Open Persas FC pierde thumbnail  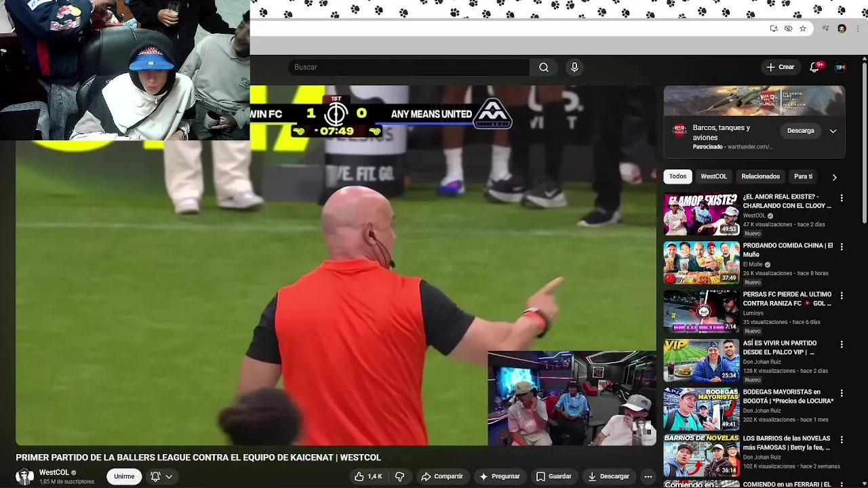pyautogui.click(x=701, y=312)
